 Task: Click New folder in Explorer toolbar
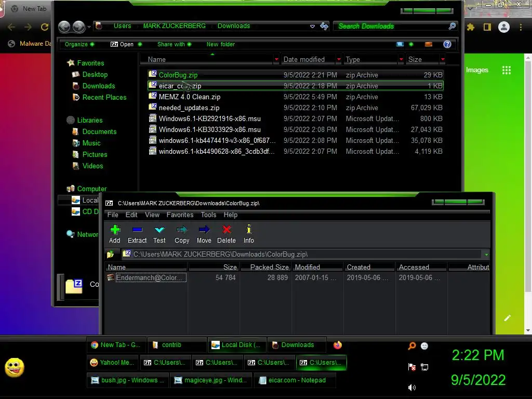(x=220, y=44)
